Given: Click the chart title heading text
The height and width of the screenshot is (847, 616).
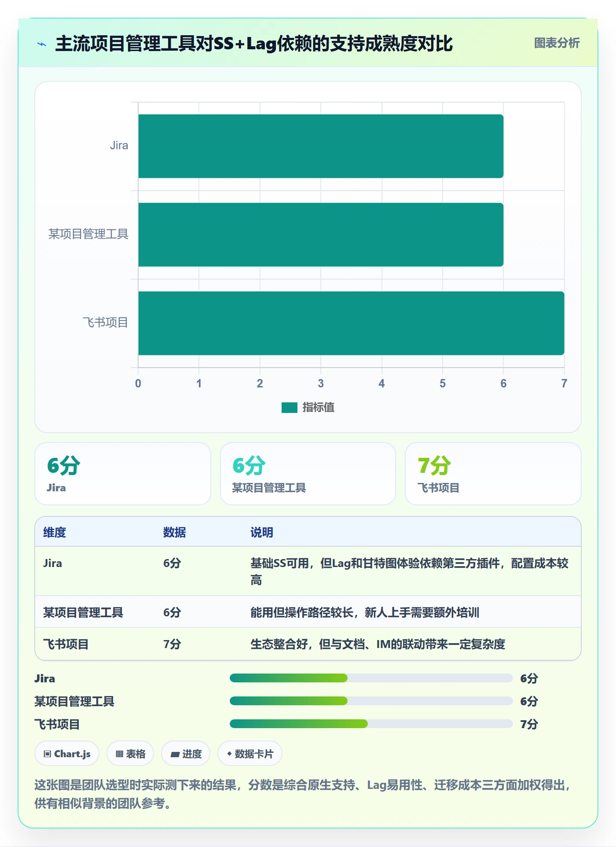Looking at the screenshot, I should click(254, 44).
